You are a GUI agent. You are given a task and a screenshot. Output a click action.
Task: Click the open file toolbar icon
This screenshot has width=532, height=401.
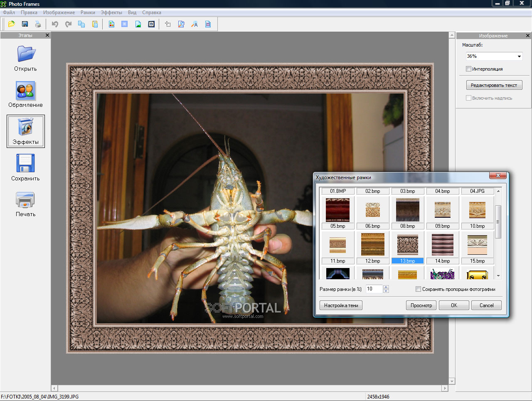pyautogui.click(x=12, y=24)
